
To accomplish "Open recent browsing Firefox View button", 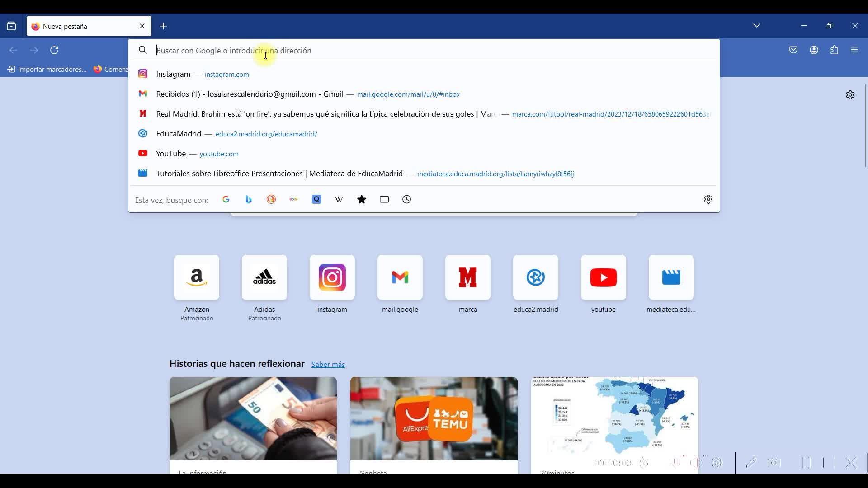I will (x=11, y=26).
